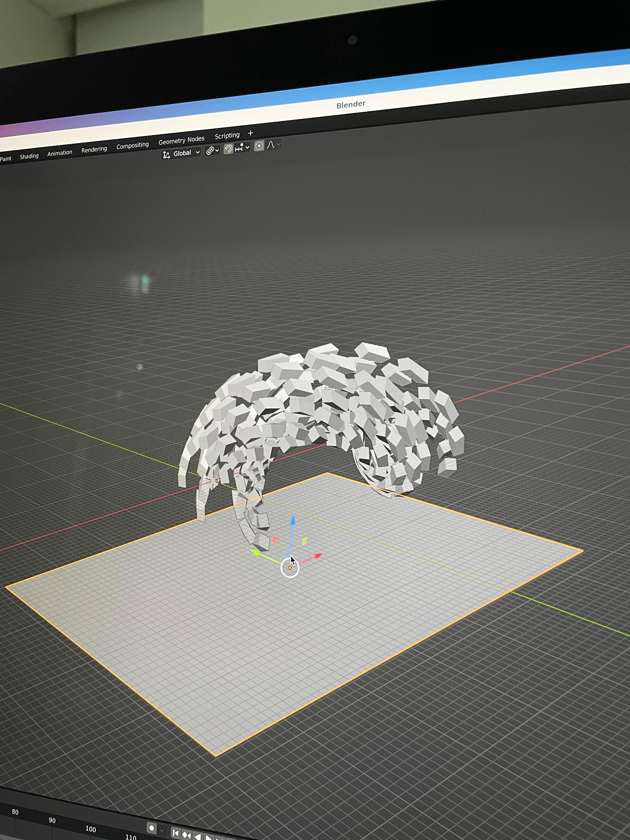The image size is (630, 840).
Task: Open the Shading workspace tab
Action: click(29, 156)
